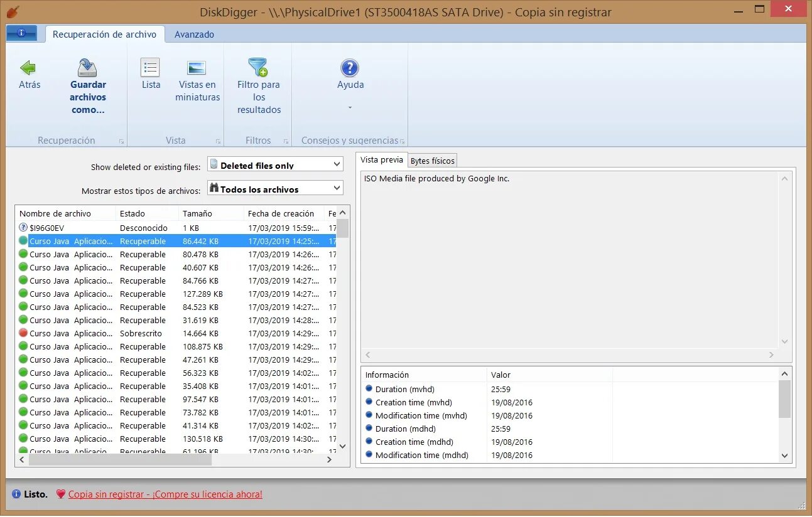812x517 pixels.
Task: Sort by Nombre de archivo column header
Action: [x=66, y=213]
